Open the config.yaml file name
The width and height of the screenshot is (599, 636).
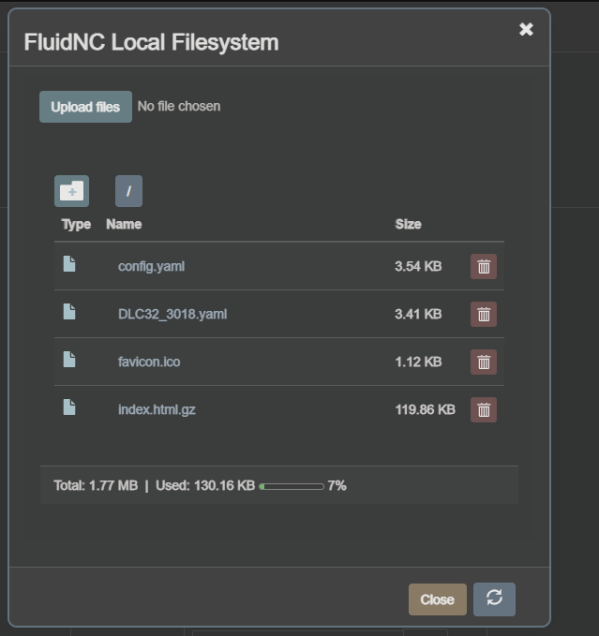tap(151, 266)
